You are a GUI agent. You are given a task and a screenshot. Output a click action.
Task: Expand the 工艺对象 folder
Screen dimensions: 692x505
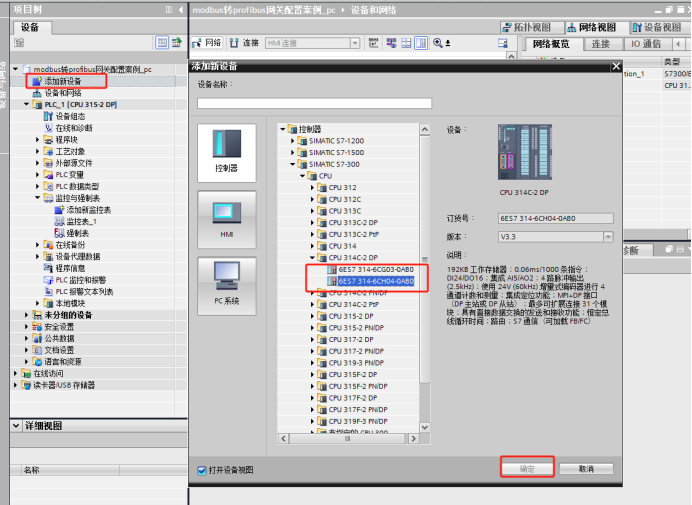(x=38, y=151)
